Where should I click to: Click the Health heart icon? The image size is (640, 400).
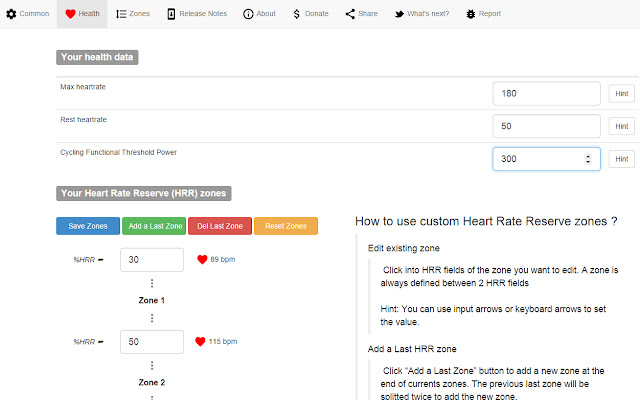(x=70, y=14)
